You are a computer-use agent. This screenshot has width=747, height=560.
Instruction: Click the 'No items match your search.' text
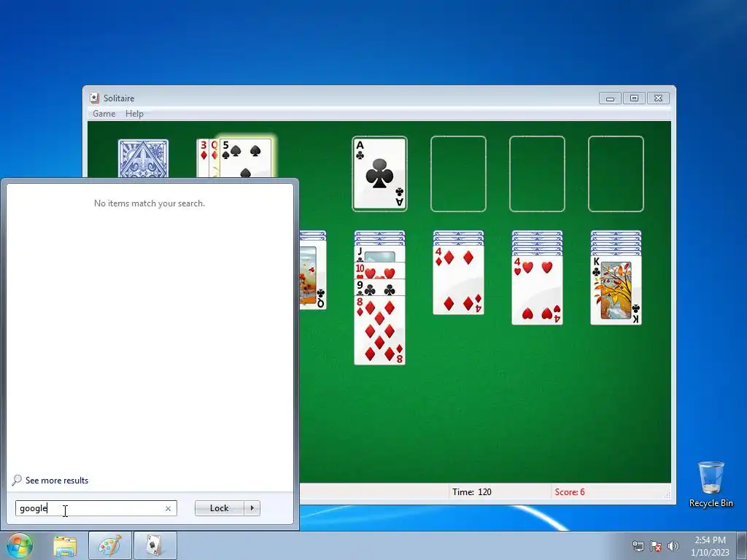click(x=149, y=203)
